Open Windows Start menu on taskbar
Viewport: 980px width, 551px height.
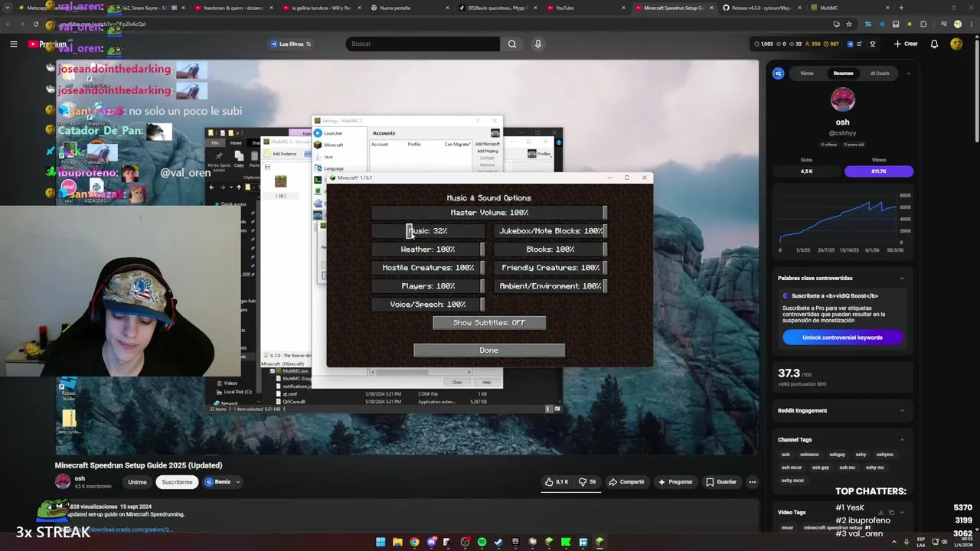tap(381, 543)
